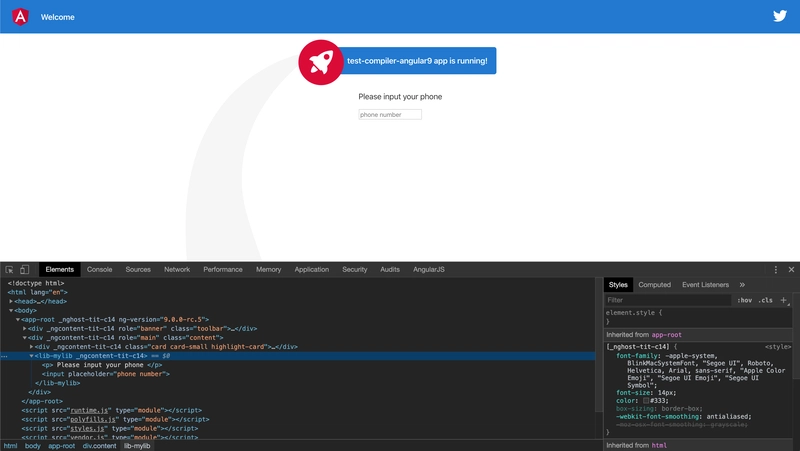
Task: Show more style tabs with double chevron
Action: pyautogui.click(x=742, y=285)
